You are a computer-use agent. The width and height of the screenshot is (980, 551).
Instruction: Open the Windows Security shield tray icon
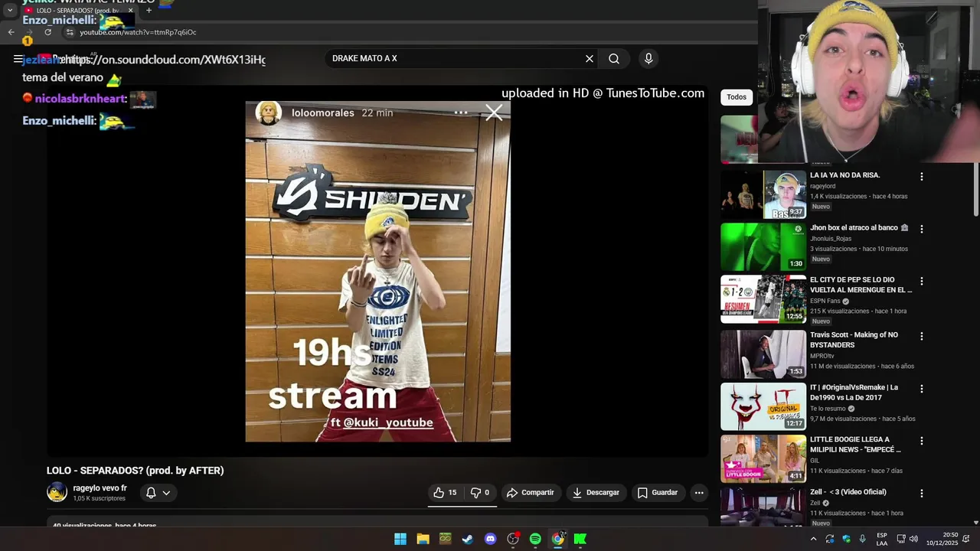tap(846, 539)
